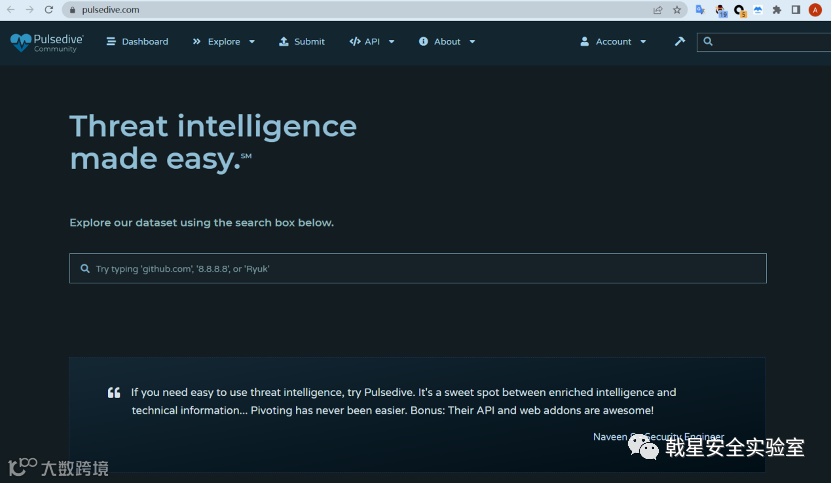The width and height of the screenshot is (832, 484).
Task: Reload the page with the refresh icon
Action: click(x=49, y=10)
